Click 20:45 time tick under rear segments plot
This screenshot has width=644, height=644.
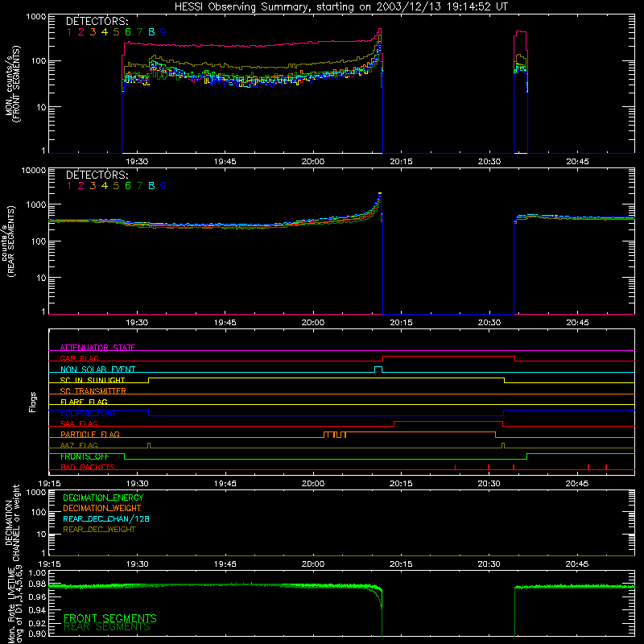(x=577, y=323)
